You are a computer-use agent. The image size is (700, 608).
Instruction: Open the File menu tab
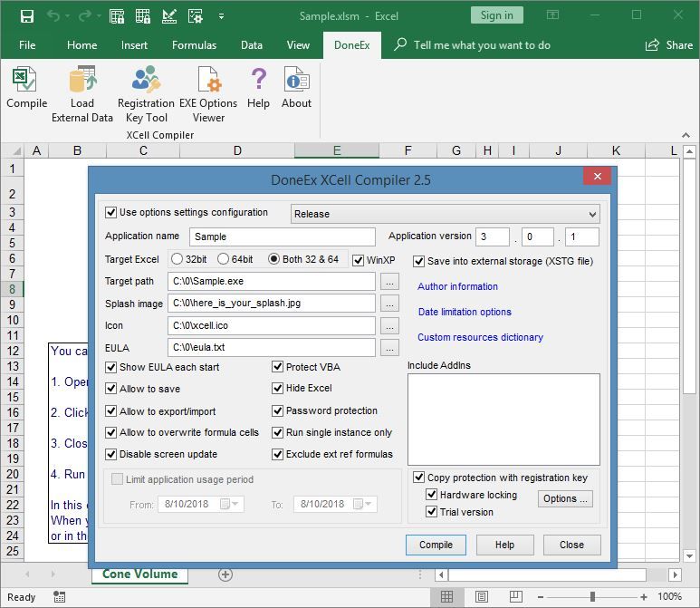click(27, 45)
